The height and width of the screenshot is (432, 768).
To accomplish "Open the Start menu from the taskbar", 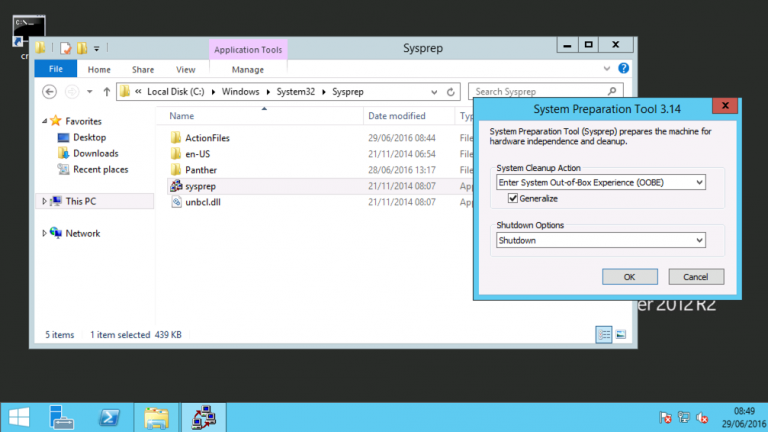I will pyautogui.click(x=19, y=418).
